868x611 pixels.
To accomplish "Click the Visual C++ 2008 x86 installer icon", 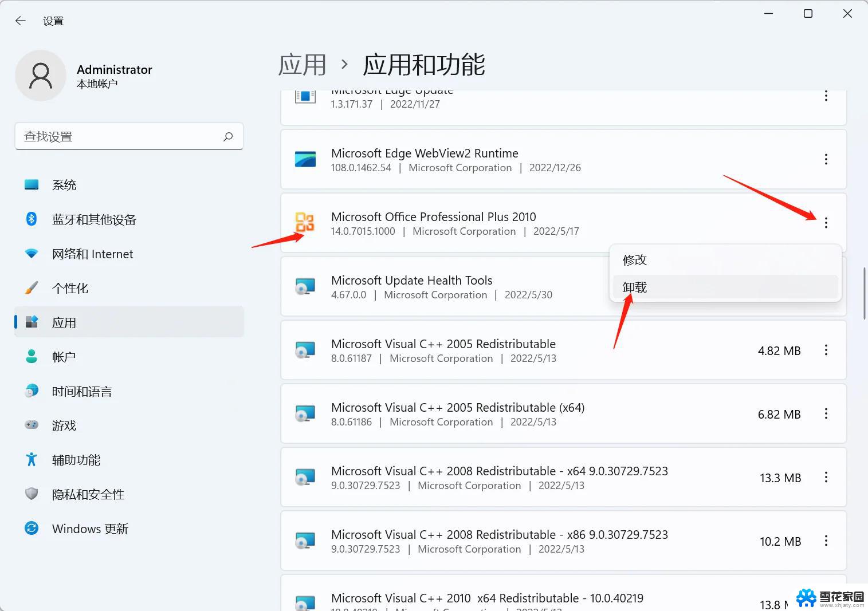I will (x=305, y=541).
